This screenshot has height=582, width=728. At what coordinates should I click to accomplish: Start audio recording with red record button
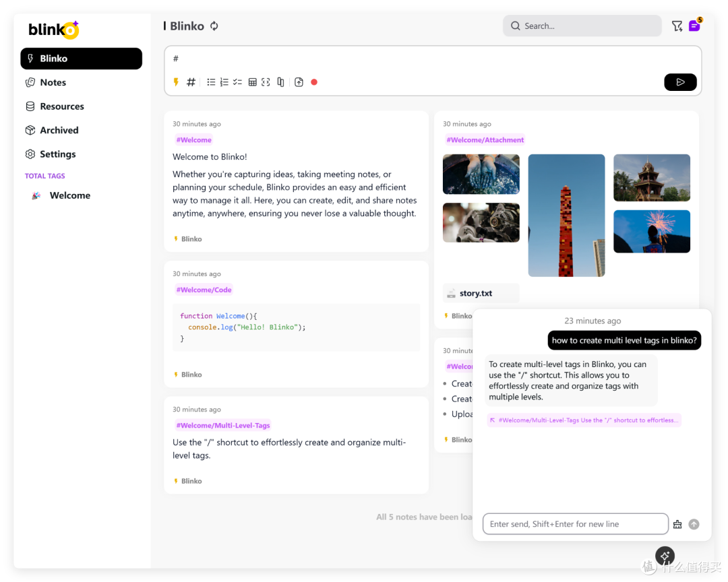314,82
